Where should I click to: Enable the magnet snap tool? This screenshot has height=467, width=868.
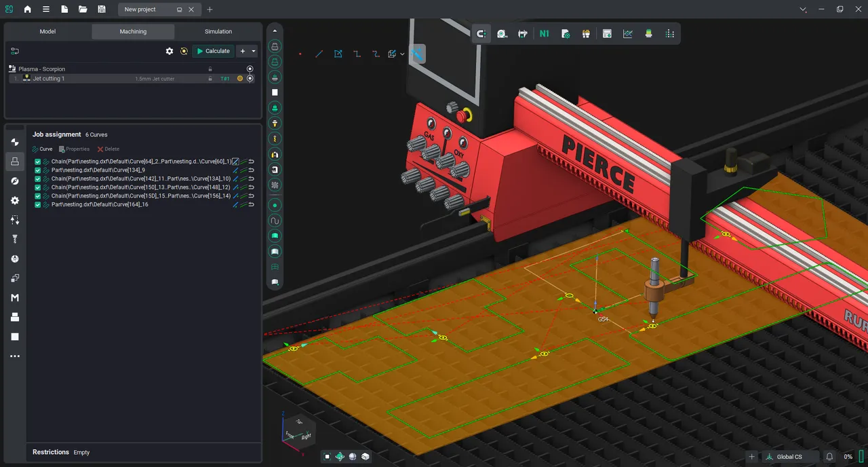(481, 33)
